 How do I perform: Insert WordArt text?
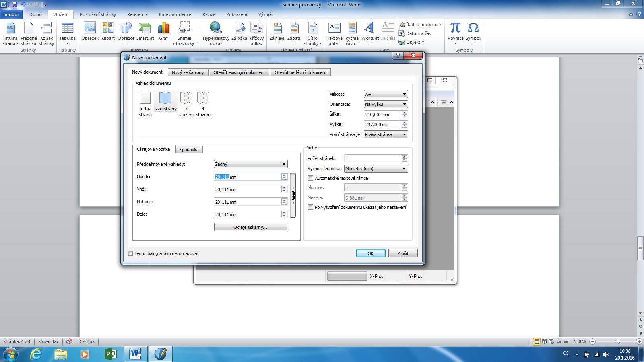coord(370,34)
